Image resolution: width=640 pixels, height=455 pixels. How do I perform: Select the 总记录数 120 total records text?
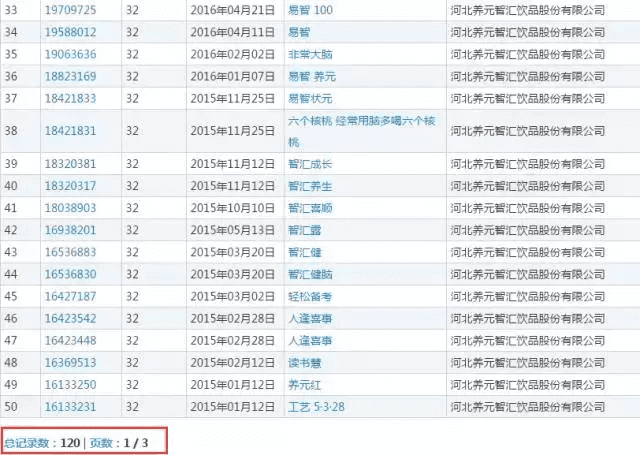point(42,443)
